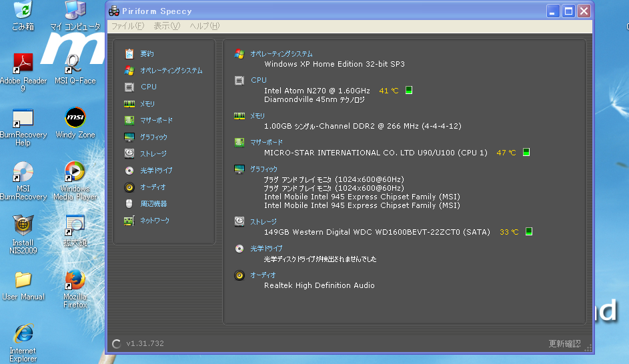The image size is (629, 364).
Task: Click the Diamondville 45nm text
Action: click(314, 99)
